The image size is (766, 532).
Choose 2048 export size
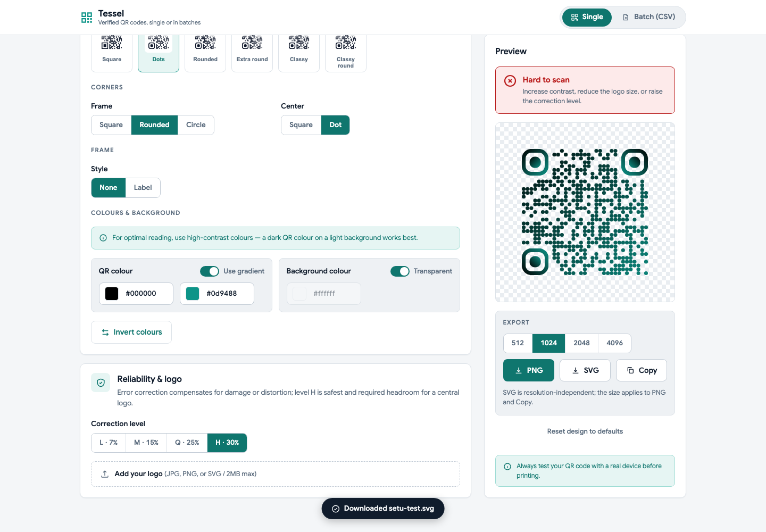(581, 343)
